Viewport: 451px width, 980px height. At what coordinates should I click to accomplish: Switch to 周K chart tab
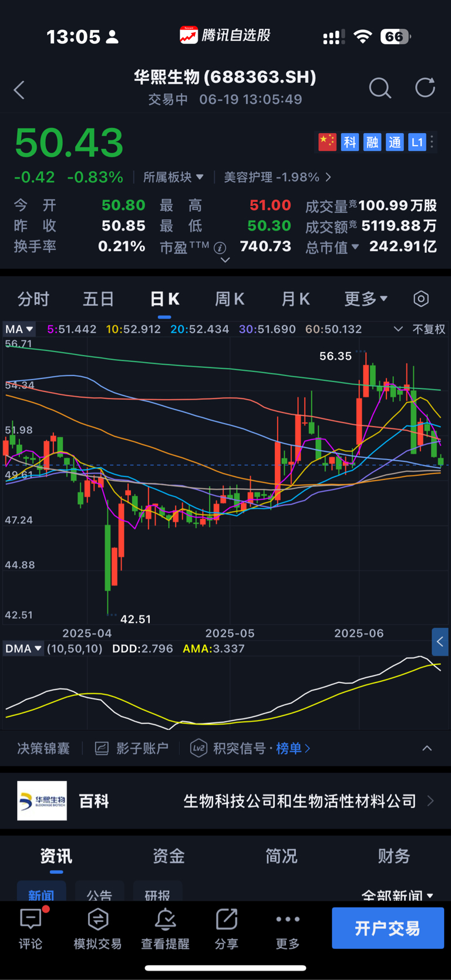[230, 299]
